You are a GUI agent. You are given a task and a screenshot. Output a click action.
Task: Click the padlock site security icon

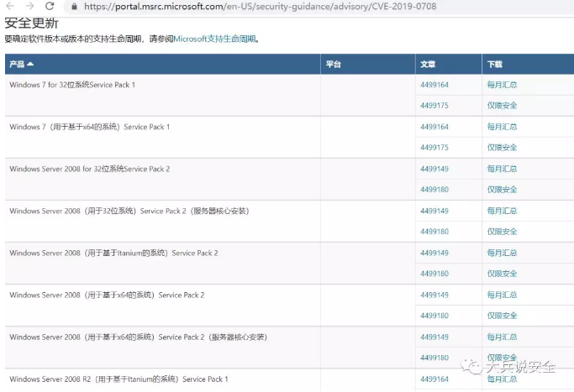74,6
